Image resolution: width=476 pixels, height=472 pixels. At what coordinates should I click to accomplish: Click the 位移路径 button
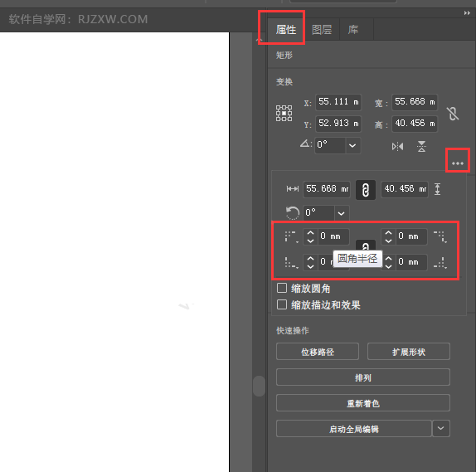[318, 352]
